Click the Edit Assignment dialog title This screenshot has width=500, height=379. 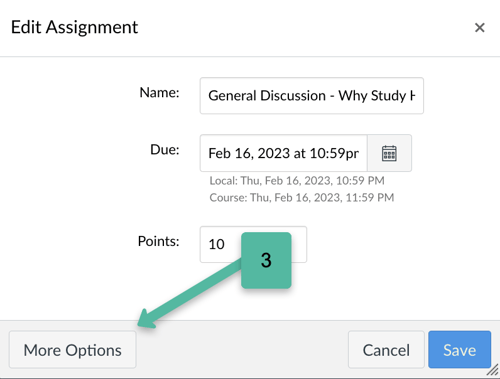point(74,27)
